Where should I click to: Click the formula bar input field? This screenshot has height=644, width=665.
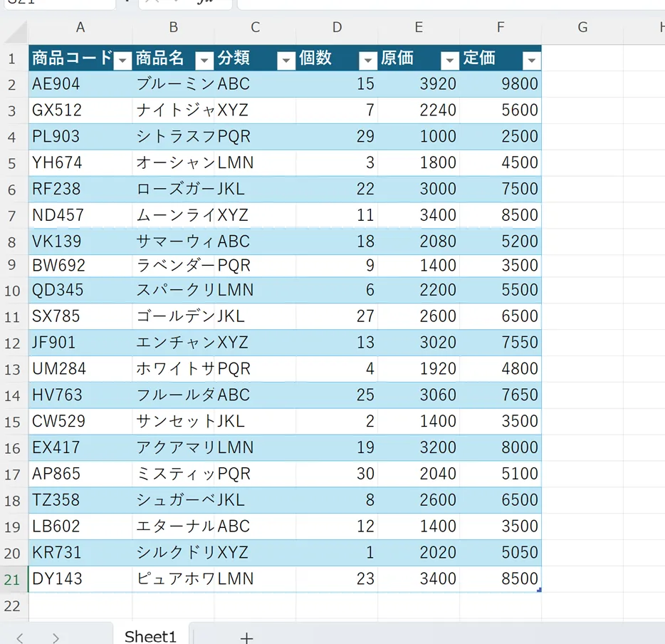point(449,3)
